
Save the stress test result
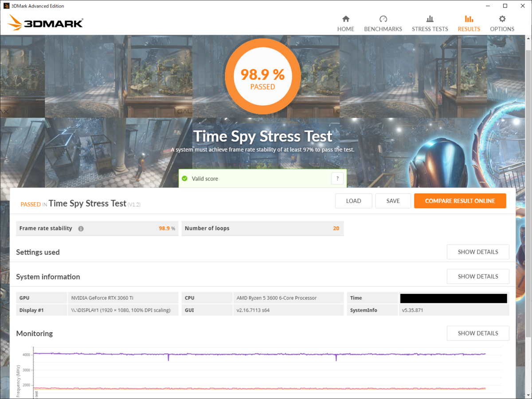coord(393,201)
